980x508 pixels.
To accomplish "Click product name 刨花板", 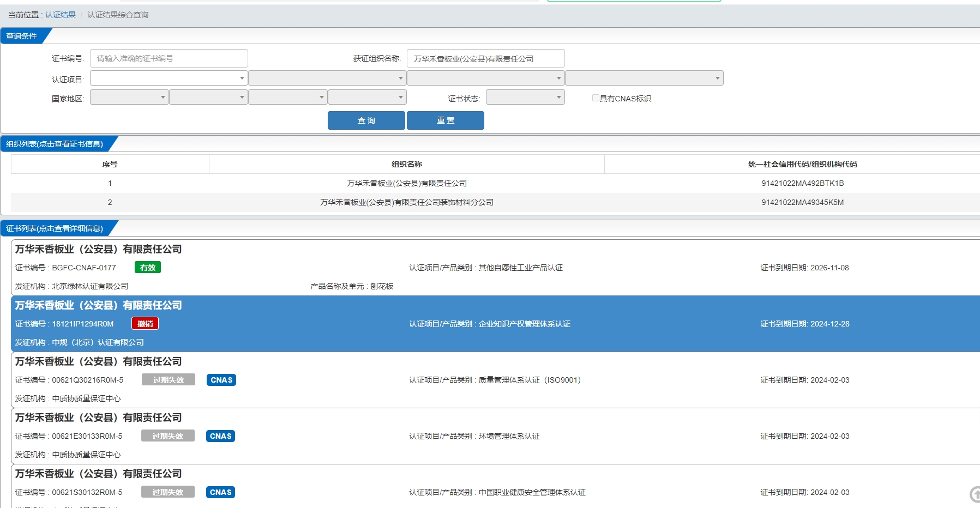I will tap(382, 286).
